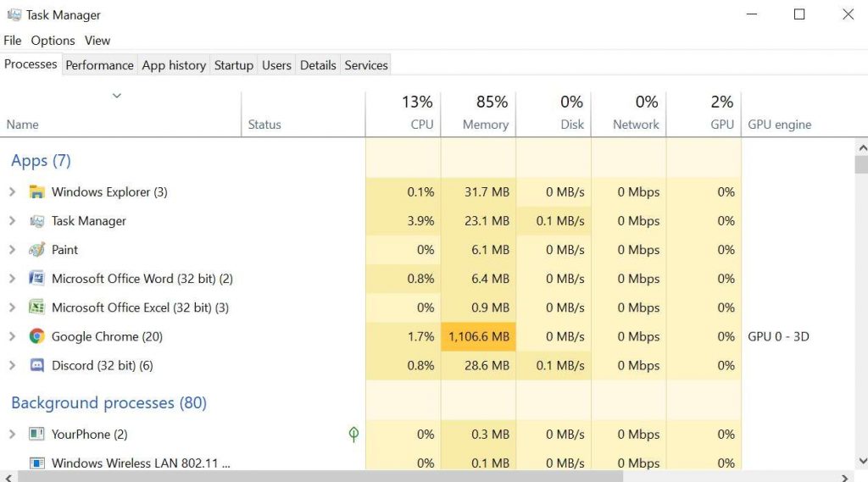868x482 pixels.
Task: Switch to the Details tab
Action: (x=318, y=65)
